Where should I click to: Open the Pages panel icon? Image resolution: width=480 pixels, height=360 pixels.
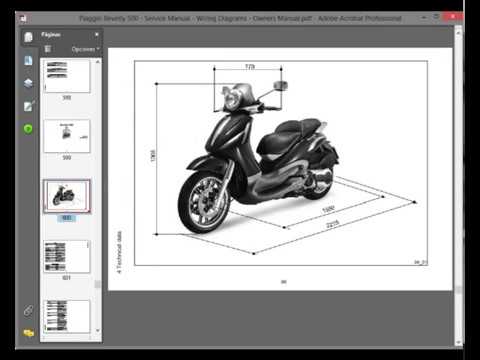pyautogui.click(x=28, y=37)
